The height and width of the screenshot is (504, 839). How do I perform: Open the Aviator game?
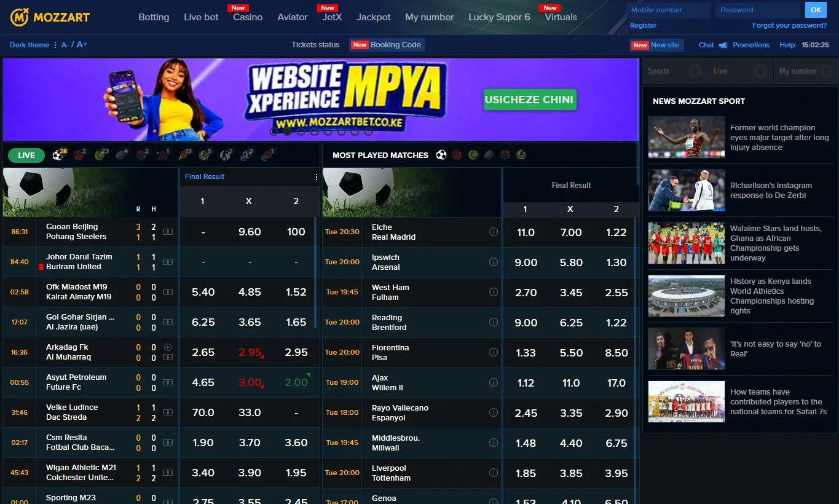[x=293, y=17]
